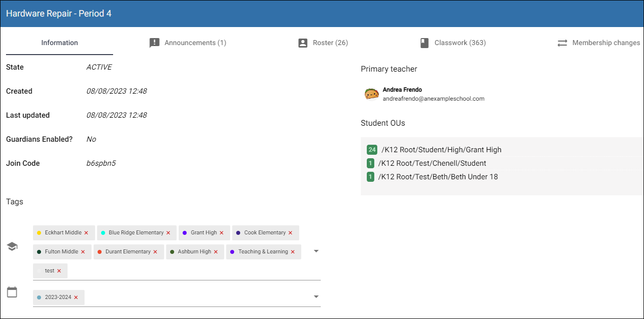Click the Ashburn High tag chip label
Screen dimensions: 644x319
pos(195,252)
